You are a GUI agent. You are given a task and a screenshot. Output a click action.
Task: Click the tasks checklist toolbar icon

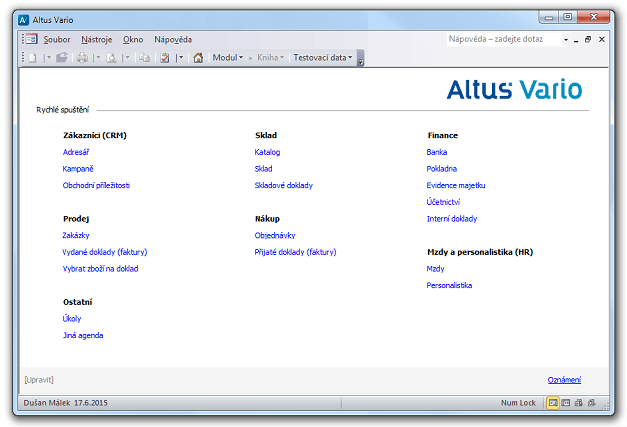(x=164, y=58)
